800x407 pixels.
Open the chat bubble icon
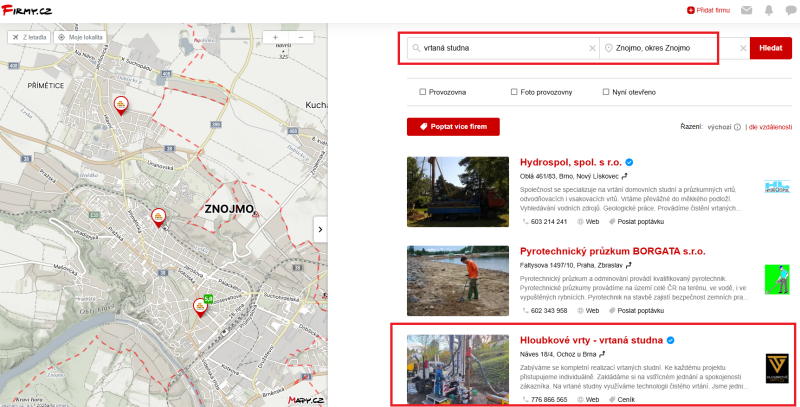(x=791, y=10)
